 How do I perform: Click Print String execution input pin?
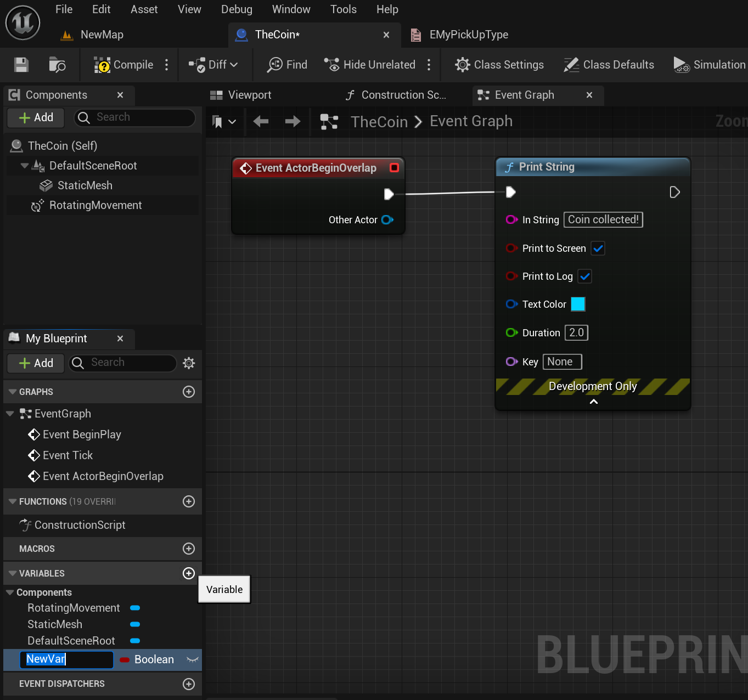click(510, 192)
